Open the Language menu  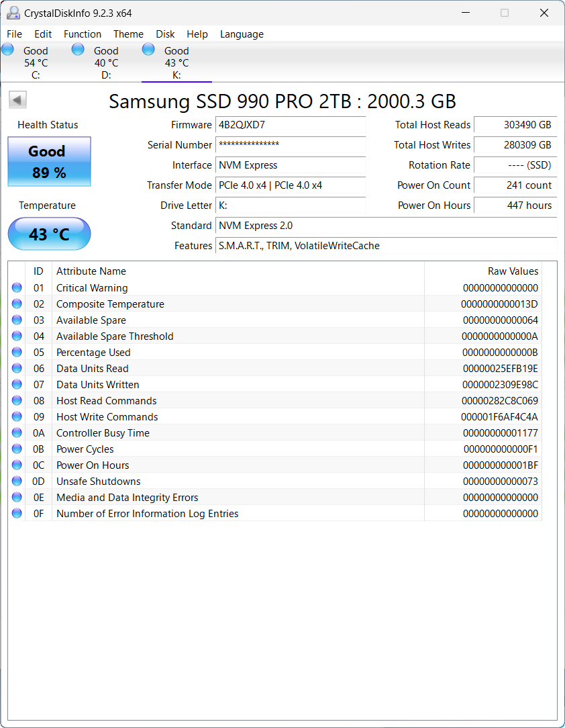[242, 34]
